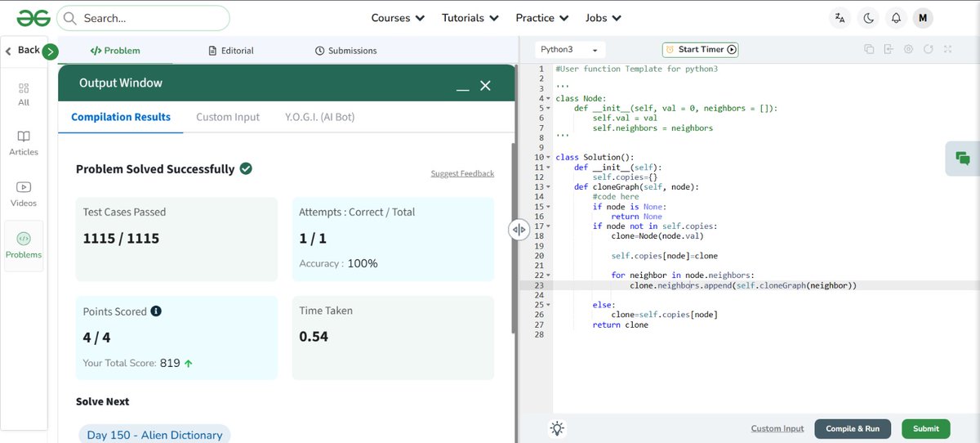
Task: Open editor settings gear
Action: 908,50
